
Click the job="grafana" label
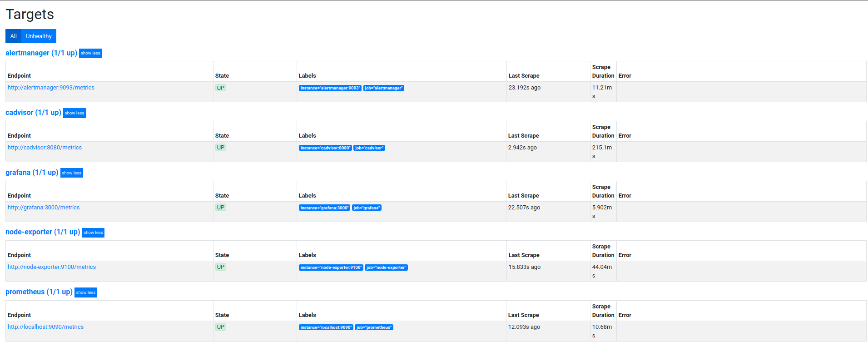click(367, 208)
